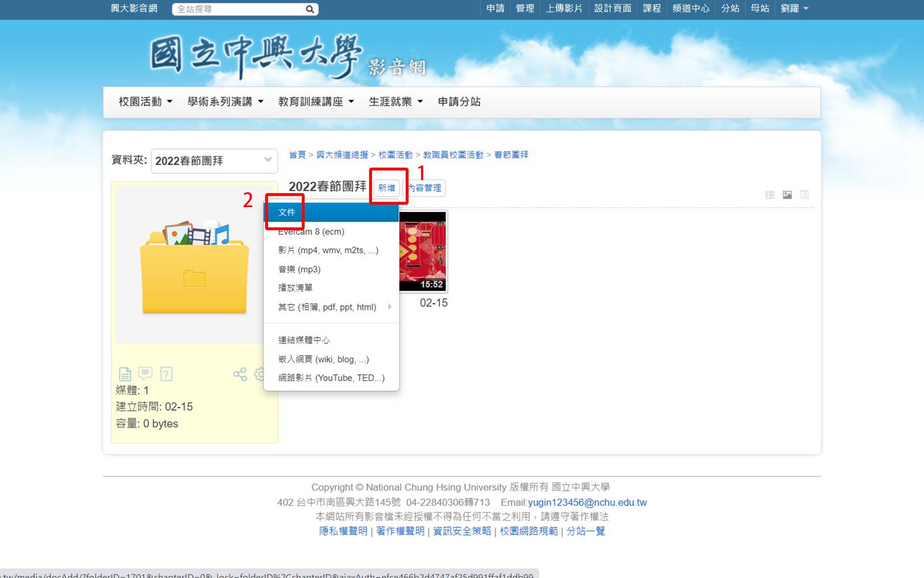Open the 資料夾 folder select dropdown

[214, 161]
